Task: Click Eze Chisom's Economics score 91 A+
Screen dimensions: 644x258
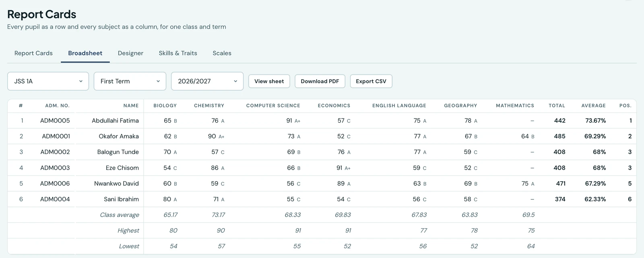Action: (343, 168)
